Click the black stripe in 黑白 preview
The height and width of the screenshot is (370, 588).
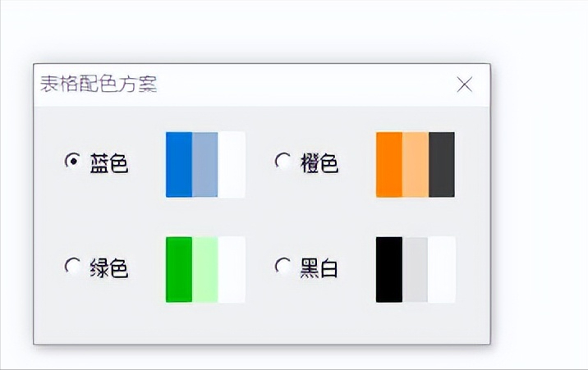tap(389, 270)
